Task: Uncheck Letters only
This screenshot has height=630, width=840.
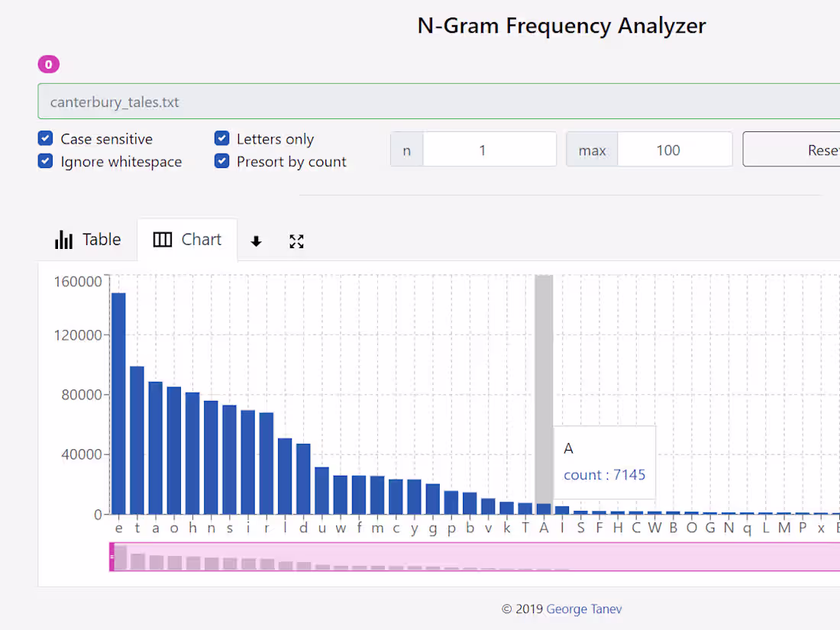Action: tap(221, 138)
